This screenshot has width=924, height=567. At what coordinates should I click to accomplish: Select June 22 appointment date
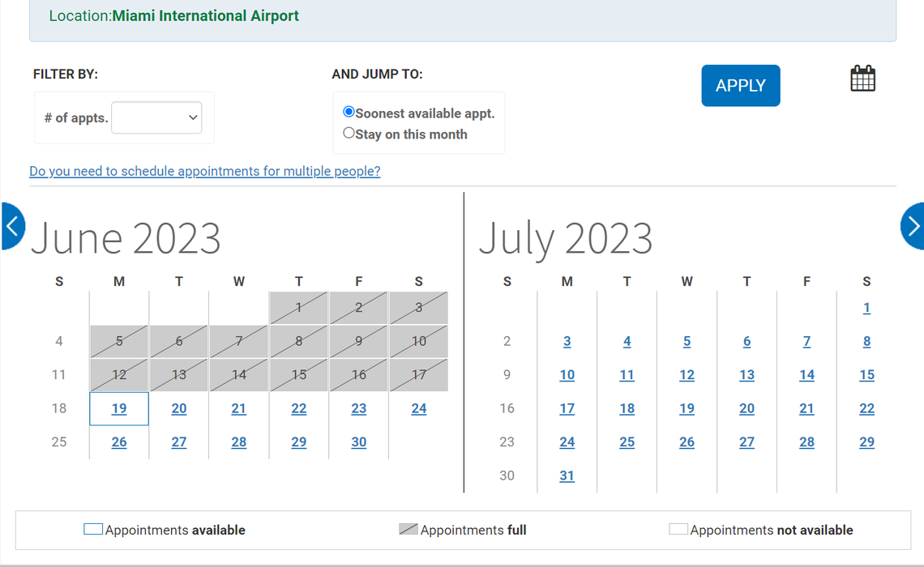coord(299,408)
